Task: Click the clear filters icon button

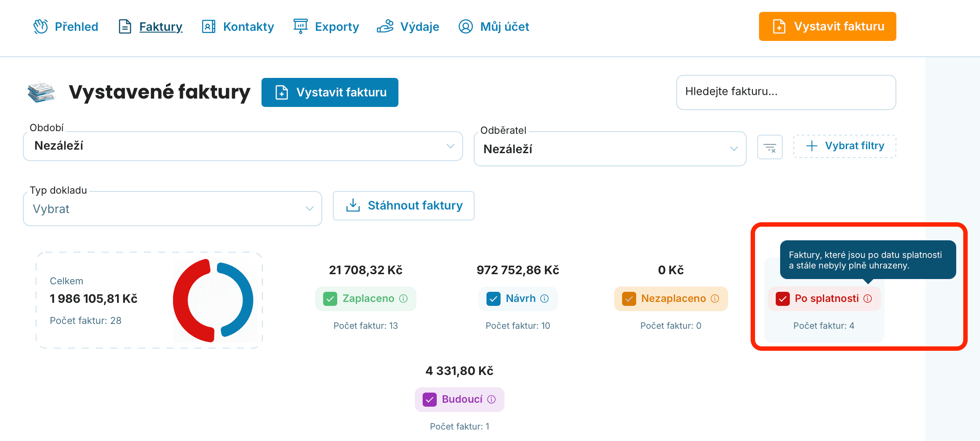Action: [x=770, y=147]
